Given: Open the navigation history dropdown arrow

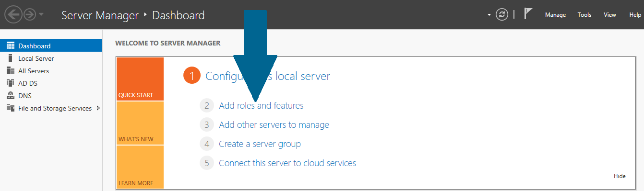Looking at the screenshot, I should [x=41, y=15].
